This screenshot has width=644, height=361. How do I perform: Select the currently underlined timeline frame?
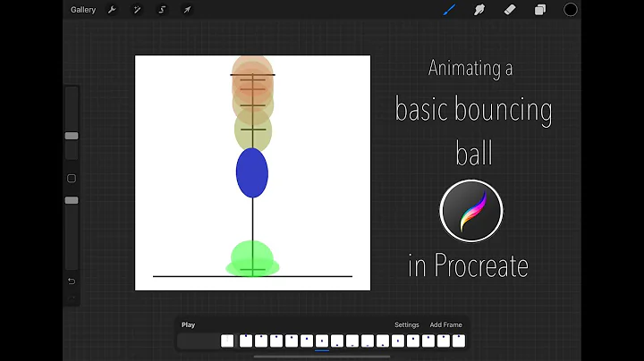click(x=322, y=341)
